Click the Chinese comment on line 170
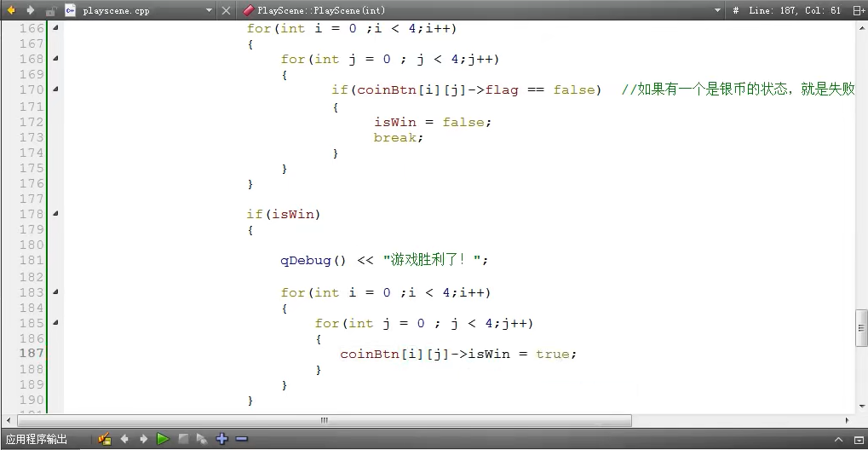This screenshot has height=450, width=868. pos(739,89)
